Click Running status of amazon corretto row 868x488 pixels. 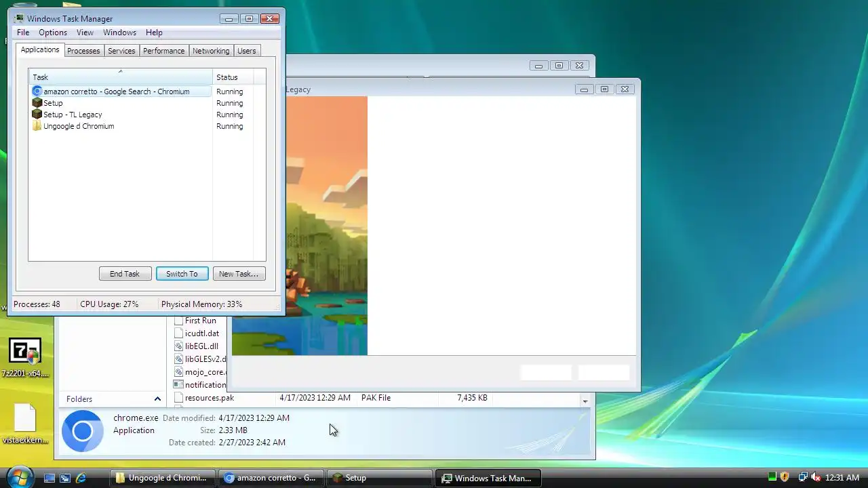[229, 91]
